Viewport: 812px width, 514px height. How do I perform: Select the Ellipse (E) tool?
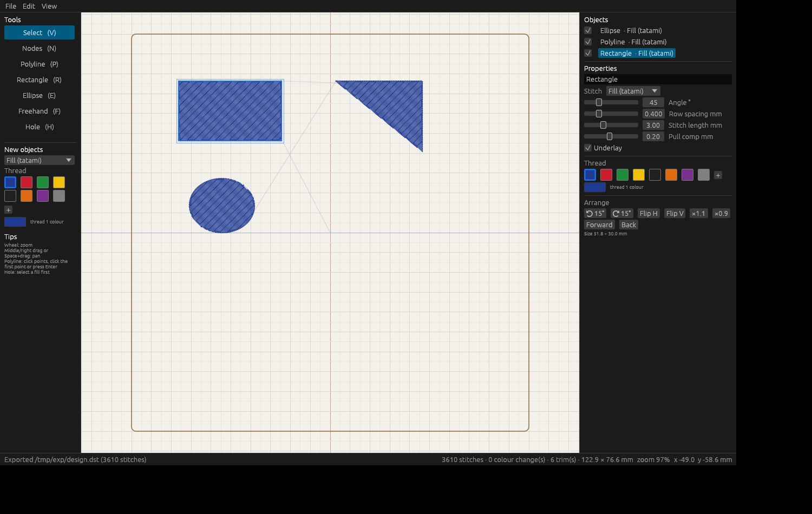click(40, 95)
